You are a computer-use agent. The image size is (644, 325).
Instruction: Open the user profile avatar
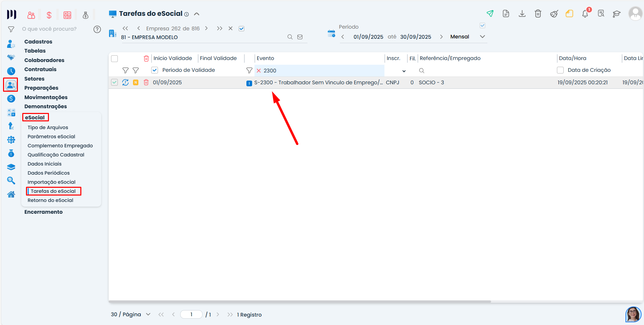click(x=635, y=13)
